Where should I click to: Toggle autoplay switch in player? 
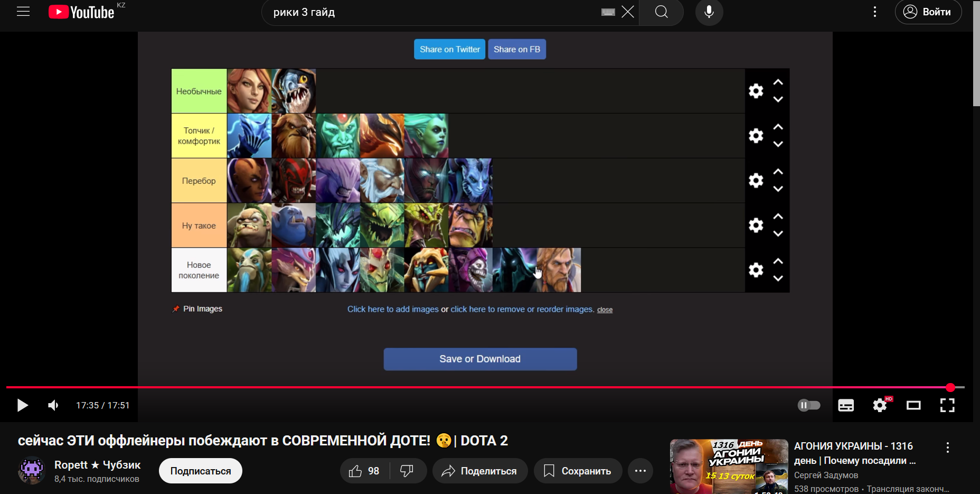tap(809, 405)
